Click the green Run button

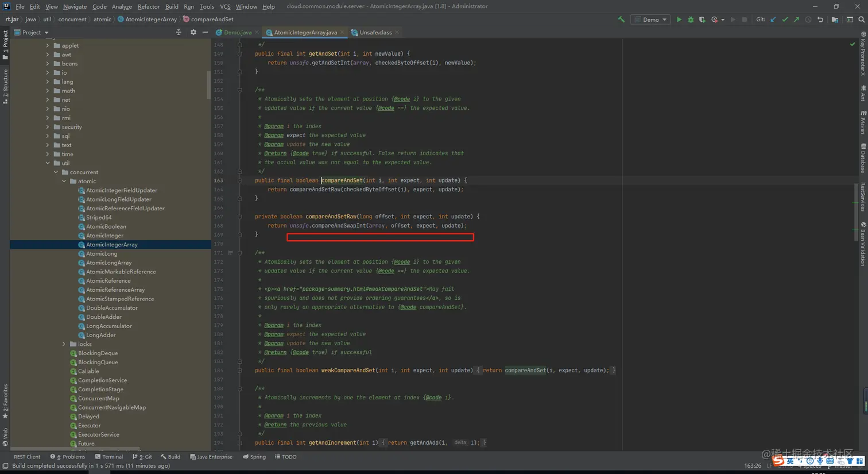(679, 20)
